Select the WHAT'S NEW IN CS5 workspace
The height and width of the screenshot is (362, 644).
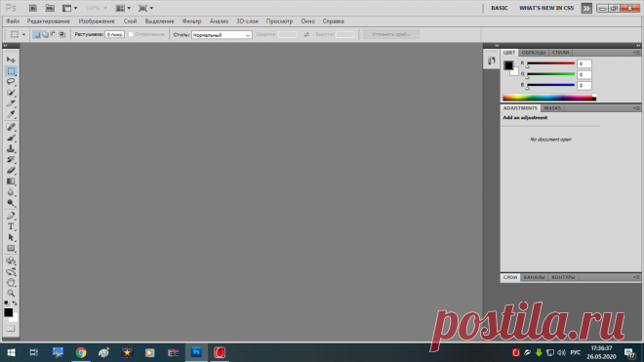point(546,8)
